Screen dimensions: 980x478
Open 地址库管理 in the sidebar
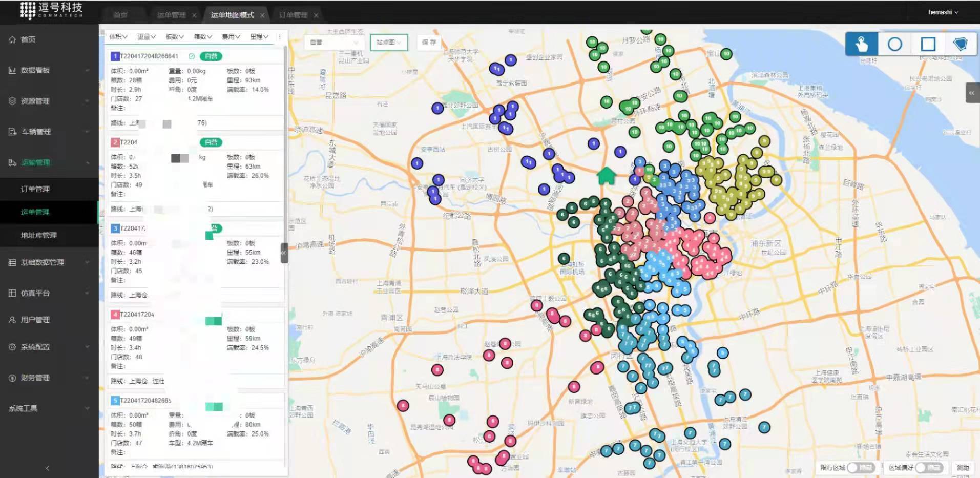pos(39,235)
